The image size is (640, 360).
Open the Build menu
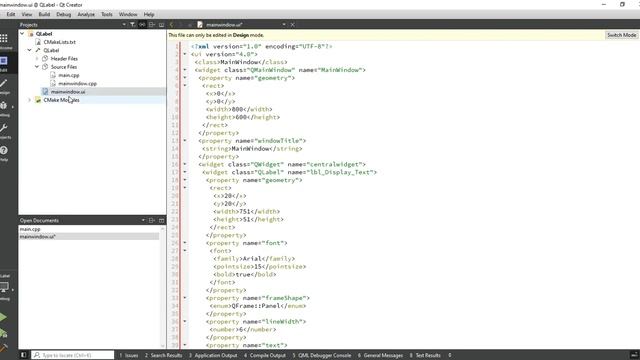[44, 14]
